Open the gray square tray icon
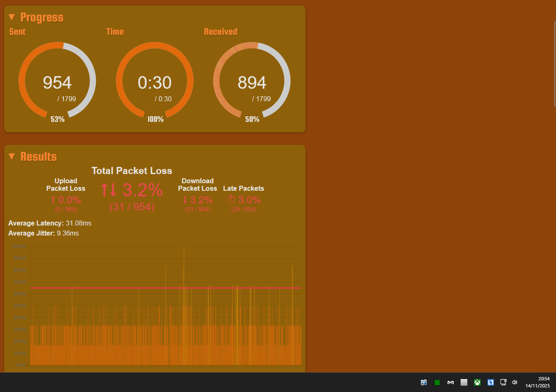The image size is (556, 392). coord(464,382)
